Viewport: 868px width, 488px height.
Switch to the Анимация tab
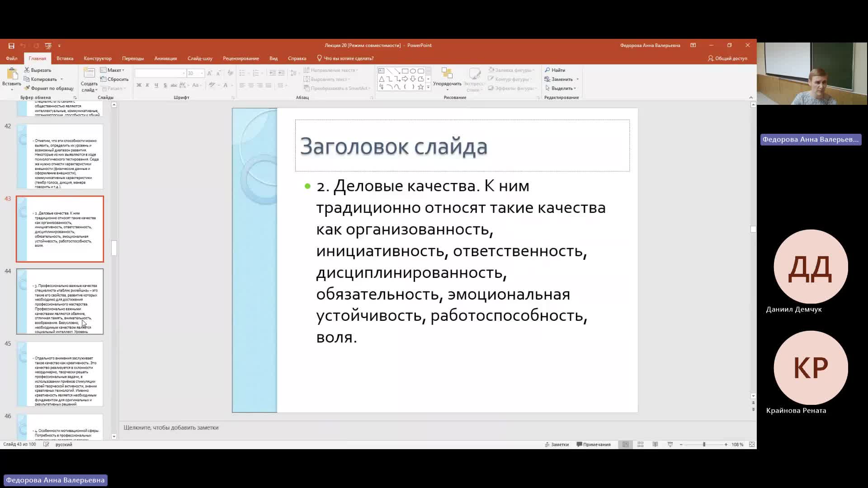click(165, 58)
